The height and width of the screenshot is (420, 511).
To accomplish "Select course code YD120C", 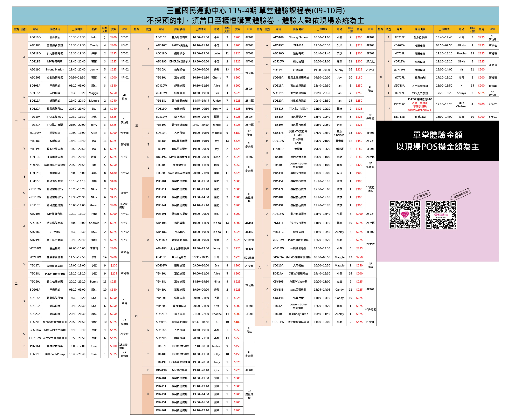I will pos(35,165).
